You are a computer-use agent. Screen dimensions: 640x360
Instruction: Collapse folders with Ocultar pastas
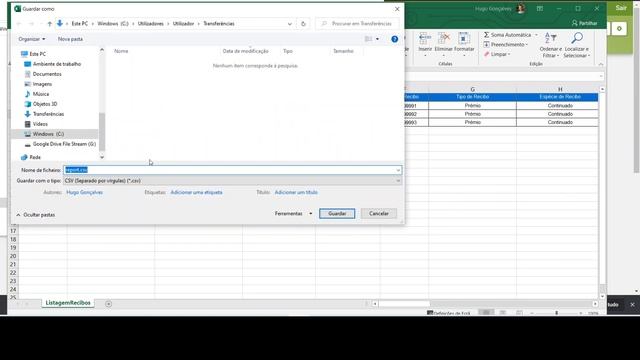(36, 215)
